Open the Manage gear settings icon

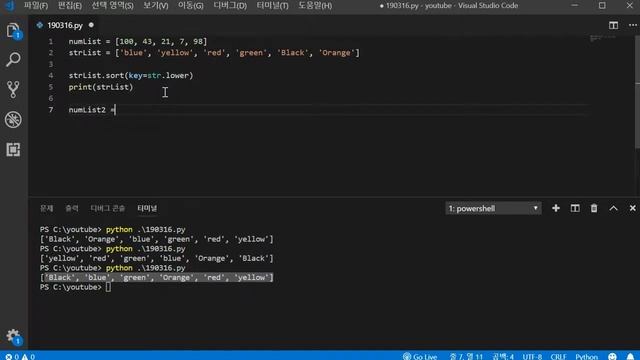pos(13,336)
